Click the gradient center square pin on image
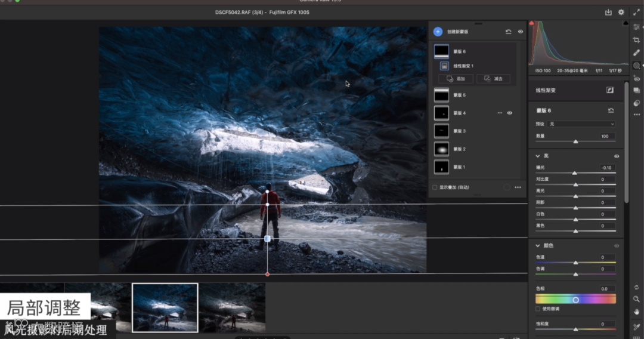This screenshot has width=644, height=339. pyautogui.click(x=267, y=239)
